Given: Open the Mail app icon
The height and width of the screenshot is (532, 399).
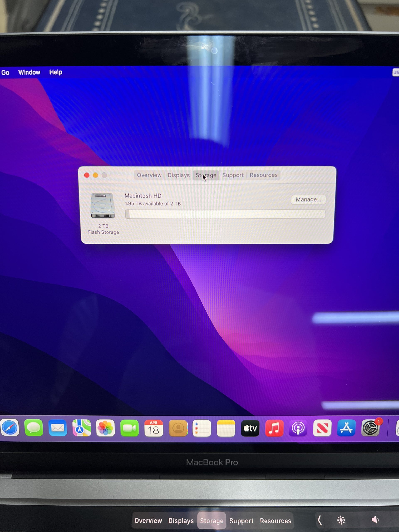Looking at the screenshot, I should click(x=58, y=428).
